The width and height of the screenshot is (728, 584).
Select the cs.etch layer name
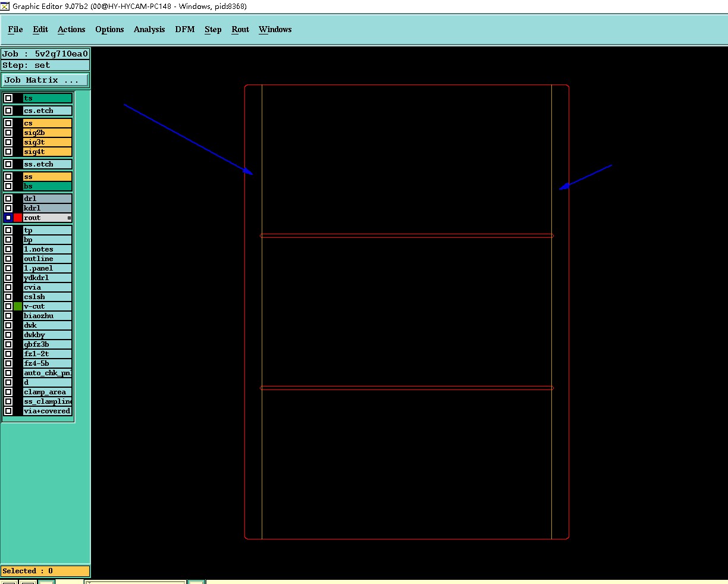click(48, 111)
